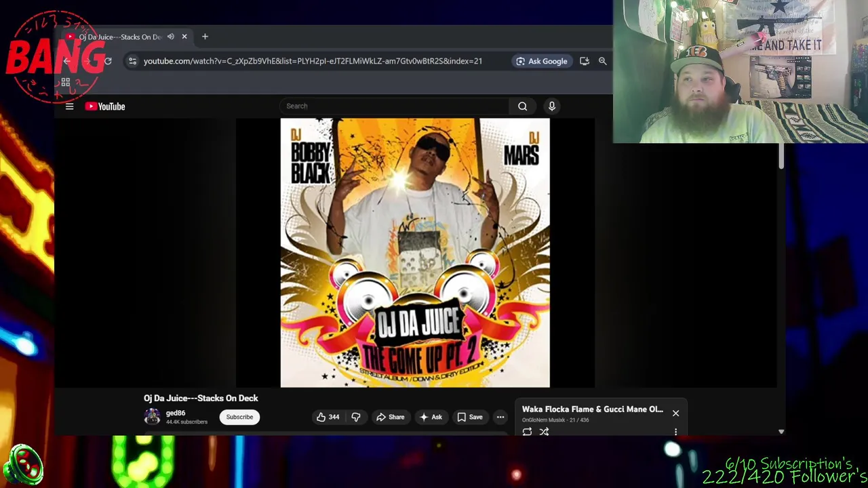The height and width of the screenshot is (488, 868).
Task: Share the Stacks On Deck video
Action: point(390,417)
